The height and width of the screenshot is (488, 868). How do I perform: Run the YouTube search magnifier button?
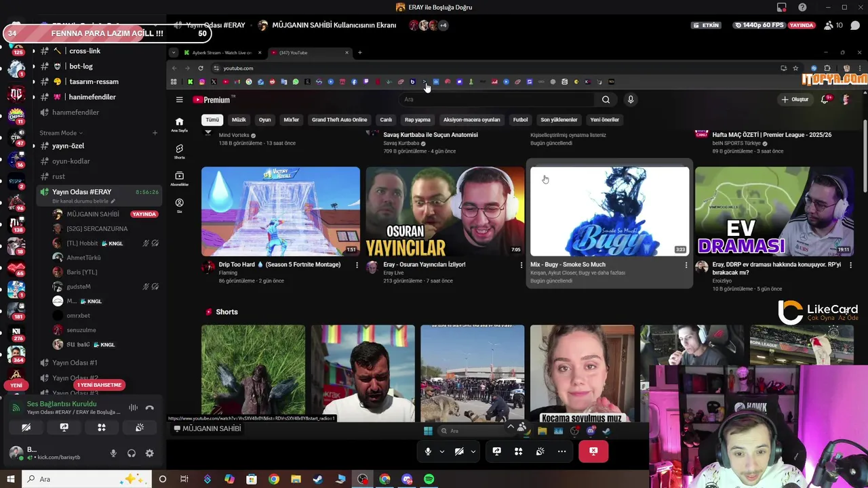coord(606,100)
